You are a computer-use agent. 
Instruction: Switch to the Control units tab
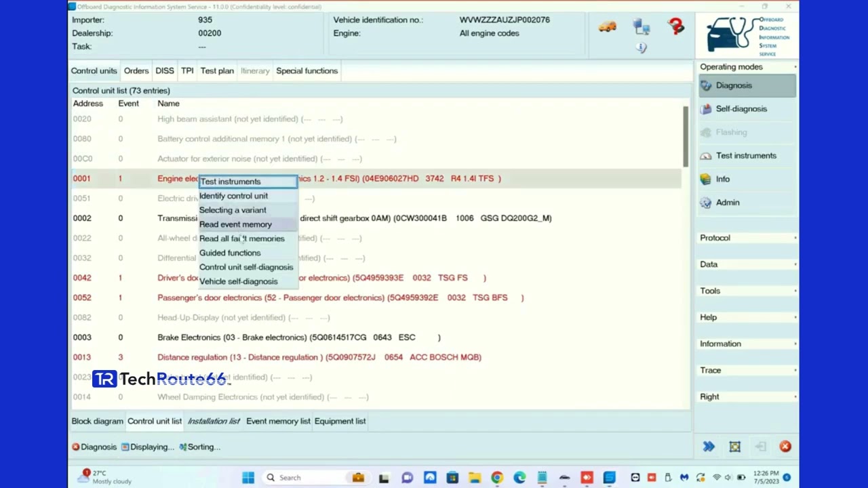[x=94, y=70]
